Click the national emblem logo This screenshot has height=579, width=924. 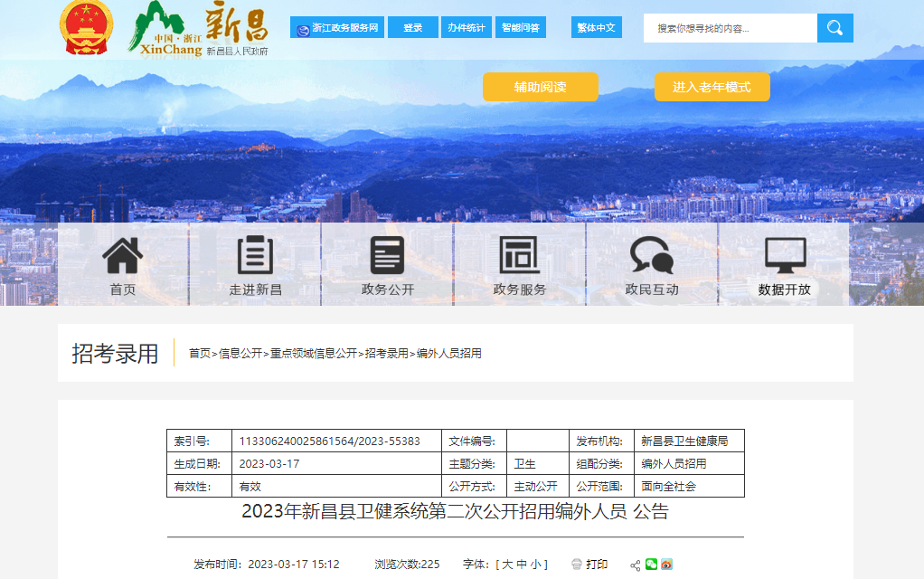(87, 27)
